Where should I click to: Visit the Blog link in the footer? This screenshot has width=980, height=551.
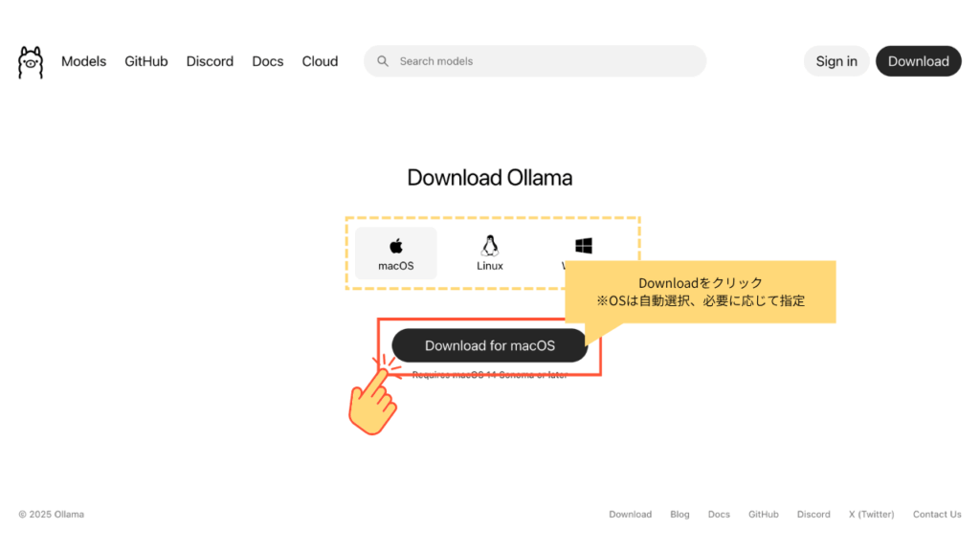(x=679, y=515)
